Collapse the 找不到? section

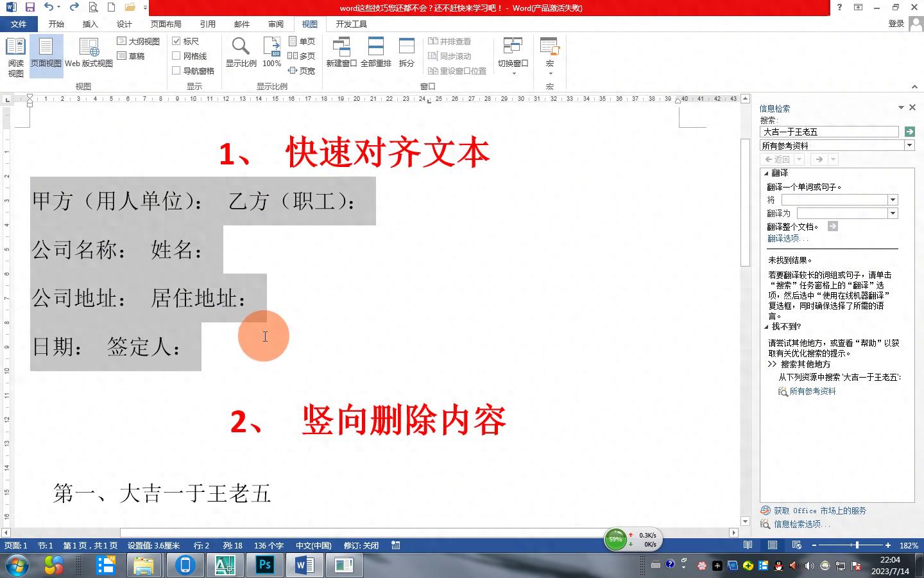[x=766, y=327]
